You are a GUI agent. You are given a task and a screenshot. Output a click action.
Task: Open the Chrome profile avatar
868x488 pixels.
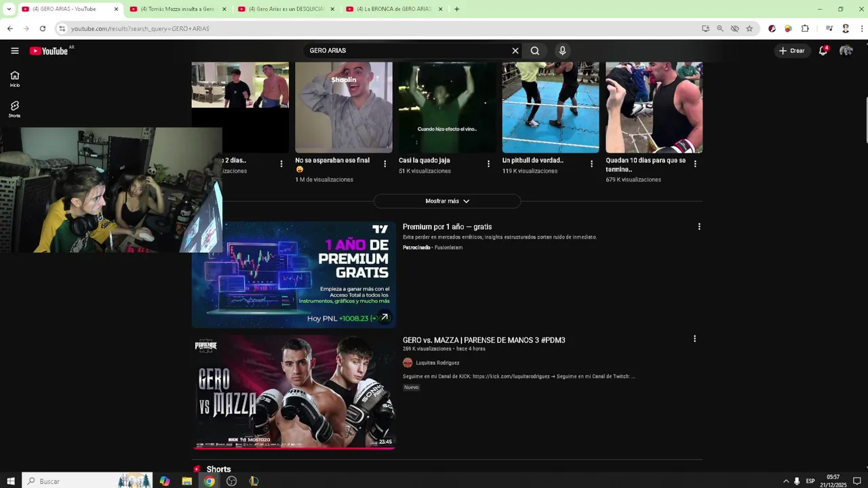tap(846, 28)
